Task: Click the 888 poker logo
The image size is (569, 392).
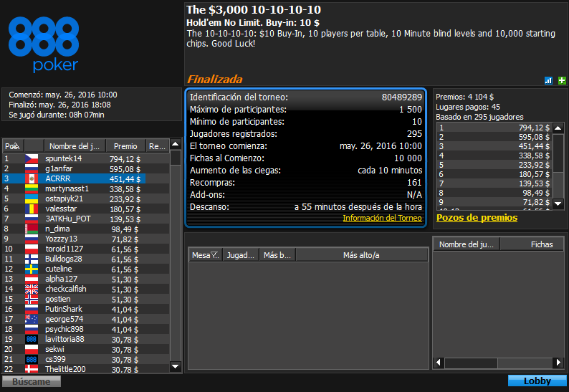Action: (x=44, y=44)
